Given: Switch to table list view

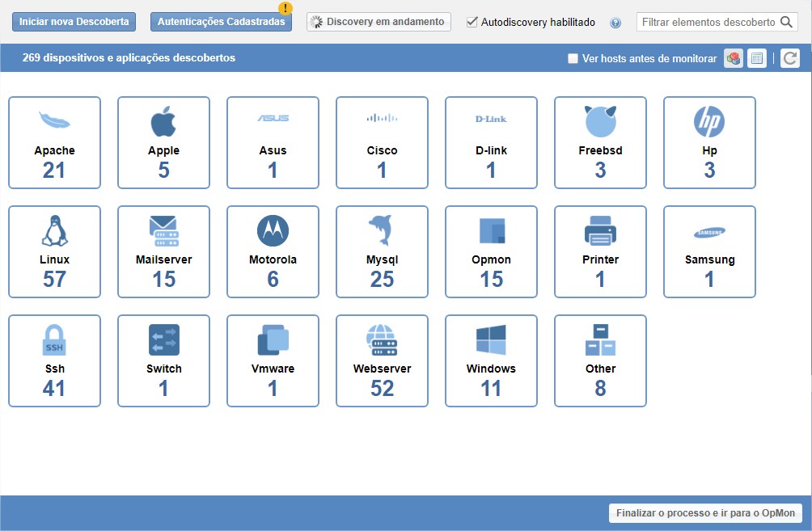Looking at the screenshot, I should click(x=757, y=58).
